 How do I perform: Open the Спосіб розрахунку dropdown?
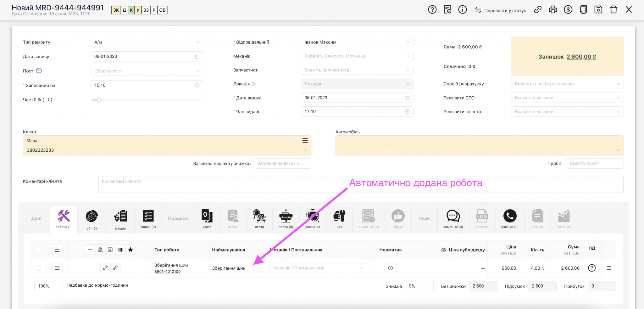tap(567, 84)
